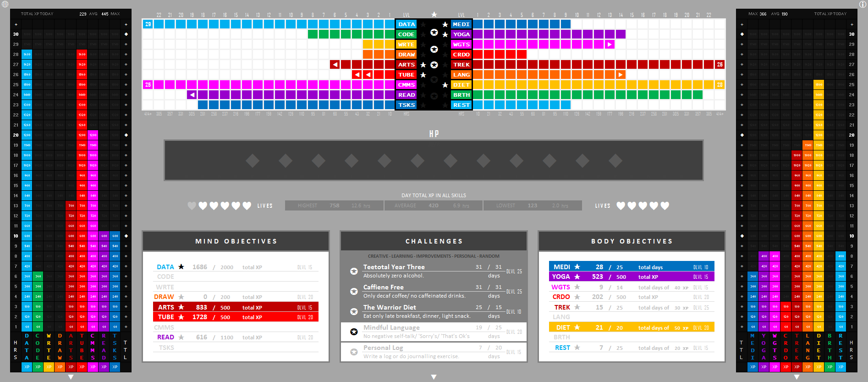The height and width of the screenshot is (382, 868).
Task: Expand section using down arrow below Challenges
Action: (434, 377)
